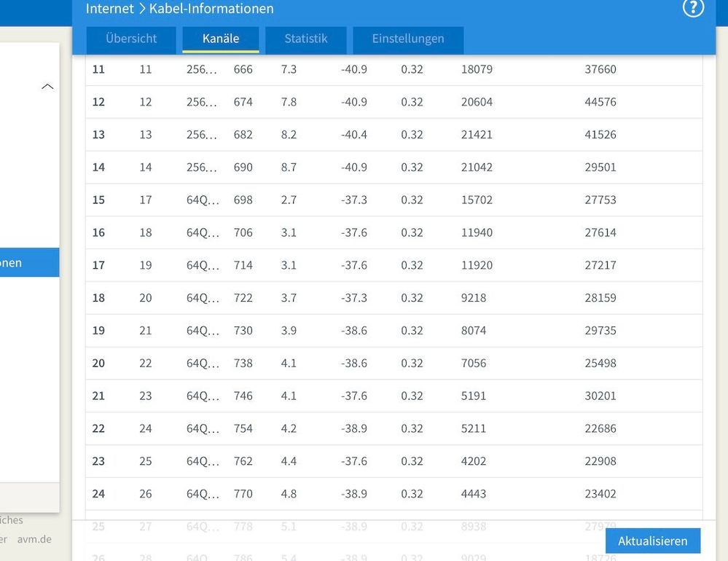Click value 18079 in channel row 11
This screenshot has width=728, height=561.
tap(477, 70)
